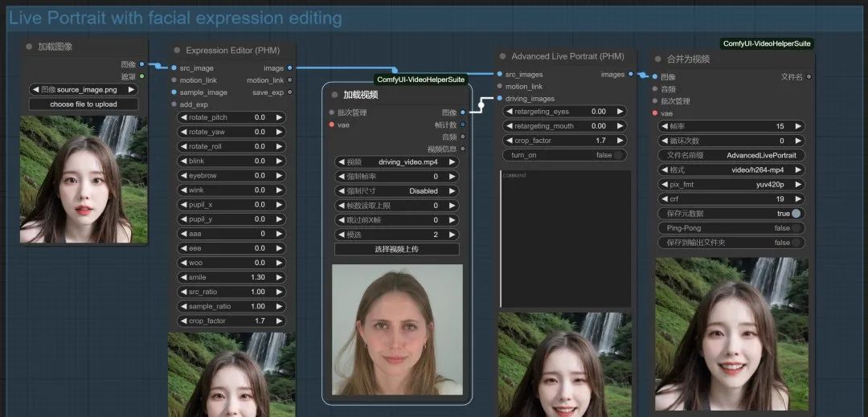Viewport: 868px width, 417px height.
Task: Increase 帧率 value 15 with right arrow
Action: tap(798, 126)
